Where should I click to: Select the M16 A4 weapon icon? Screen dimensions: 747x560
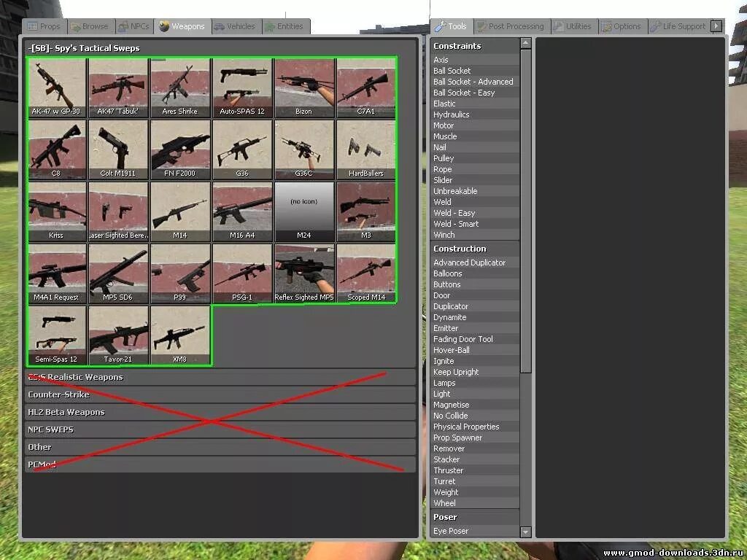click(242, 212)
